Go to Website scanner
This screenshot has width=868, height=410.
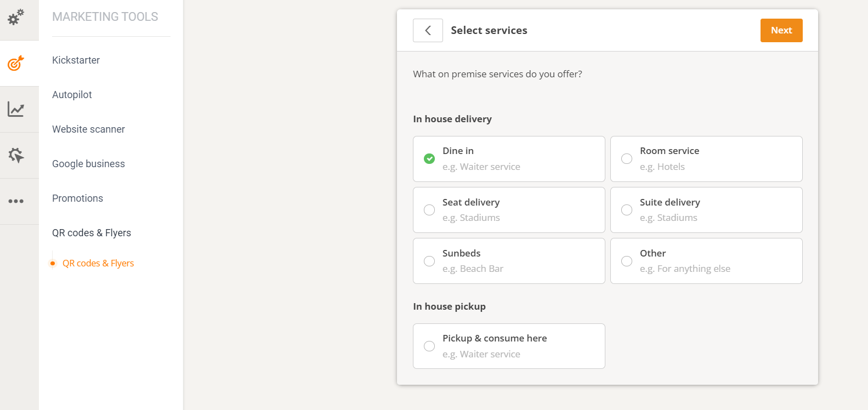point(88,129)
